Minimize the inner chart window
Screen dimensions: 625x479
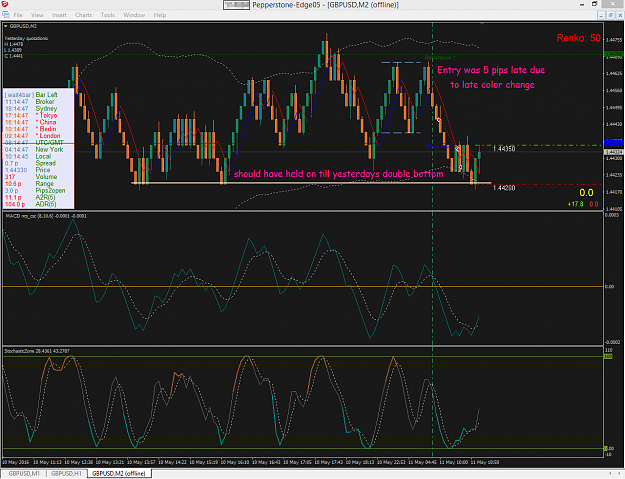[x=601, y=15]
